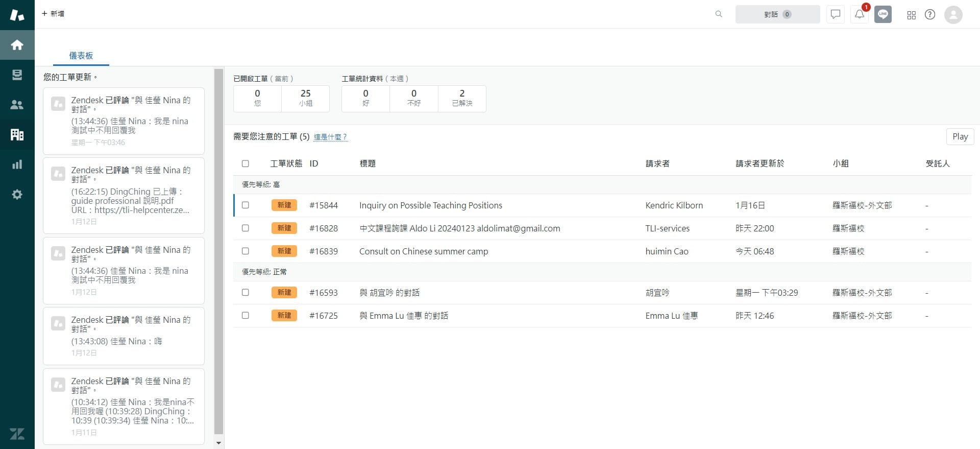Open the LINE channel icon
This screenshot has height=449, width=980.
pos(883,14)
